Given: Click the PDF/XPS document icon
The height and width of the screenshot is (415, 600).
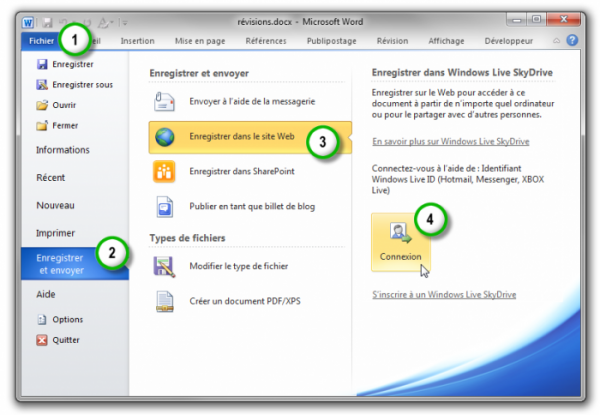Looking at the screenshot, I should (x=165, y=302).
